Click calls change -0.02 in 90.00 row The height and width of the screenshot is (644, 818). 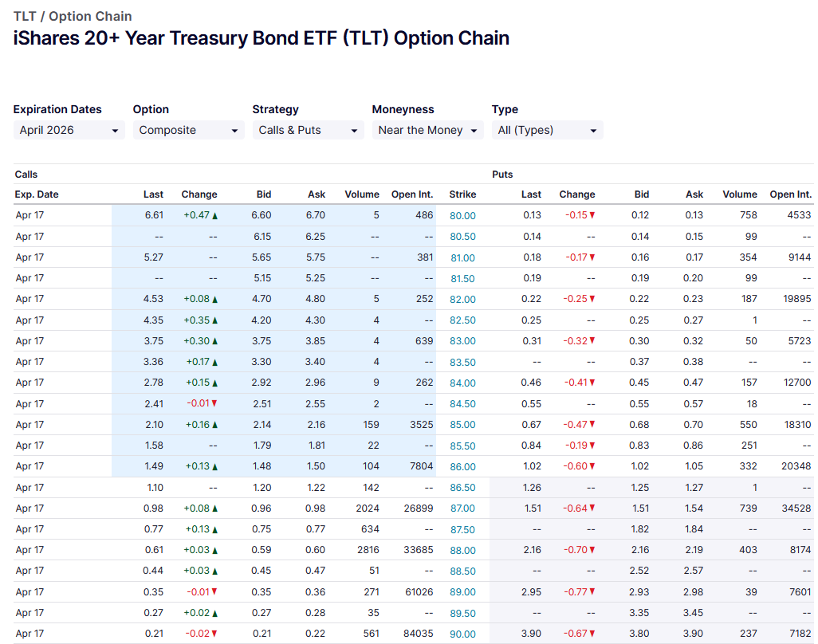[202, 633]
